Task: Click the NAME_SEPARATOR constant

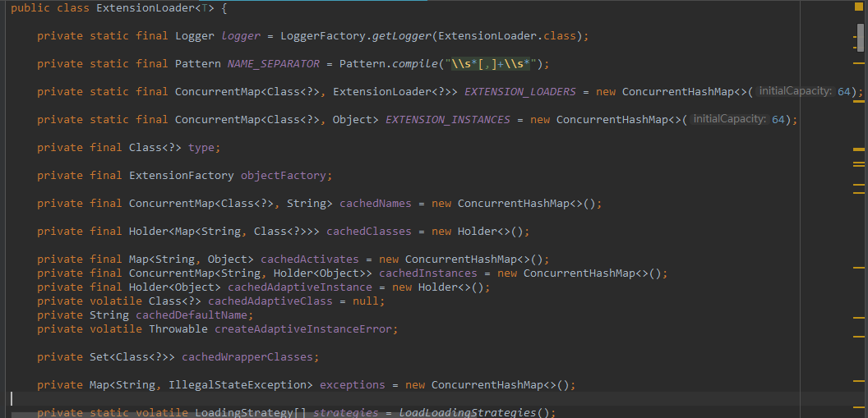Action: [x=274, y=63]
